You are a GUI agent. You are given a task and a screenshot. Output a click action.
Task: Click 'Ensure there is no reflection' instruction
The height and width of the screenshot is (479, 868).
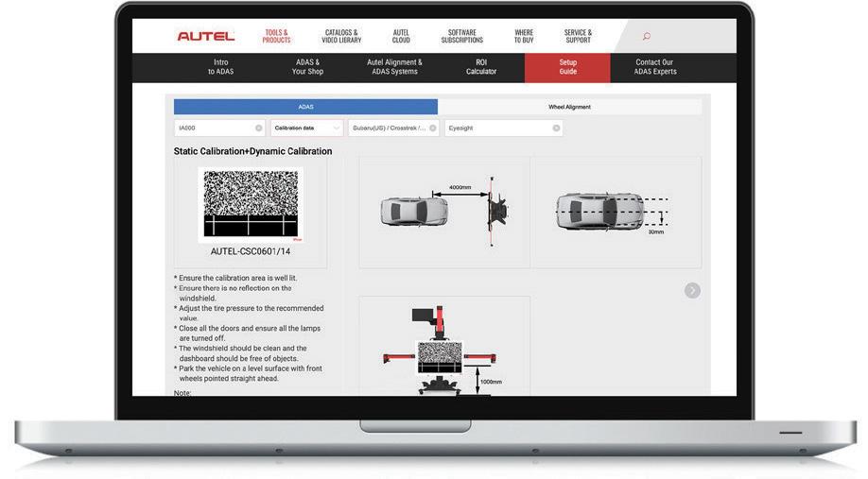233,293
